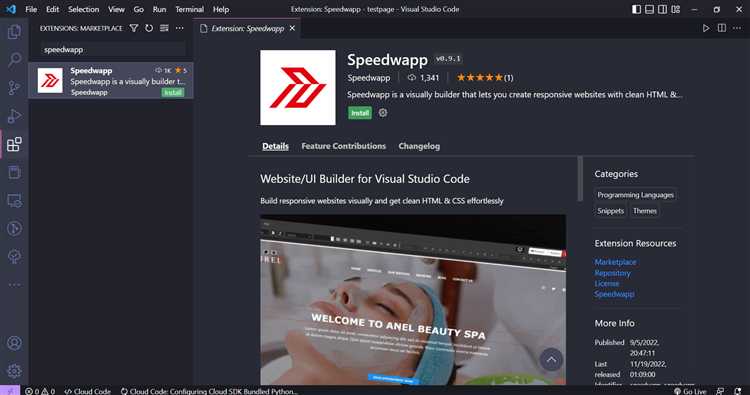The width and height of the screenshot is (750, 395).
Task: Click Go Live in status bar
Action: pos(689,391)
